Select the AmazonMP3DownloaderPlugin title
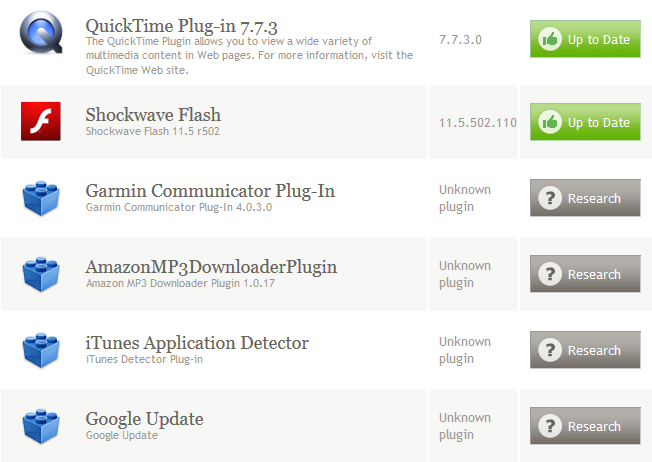The image size is (652, 462). (x=211, y=266)
